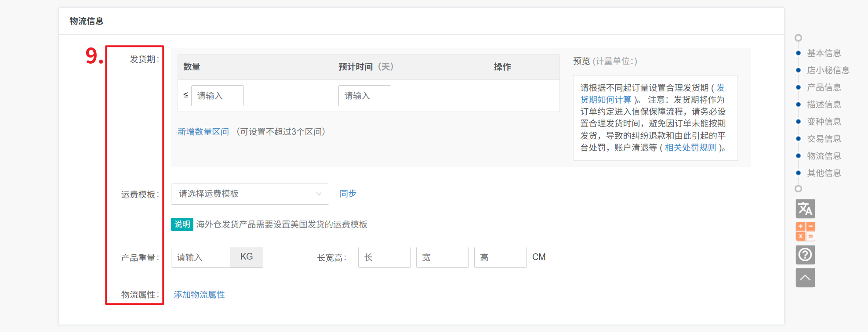
Task: Click the help question mark icon
Action: pyautogui.click(x=805, y=255)
